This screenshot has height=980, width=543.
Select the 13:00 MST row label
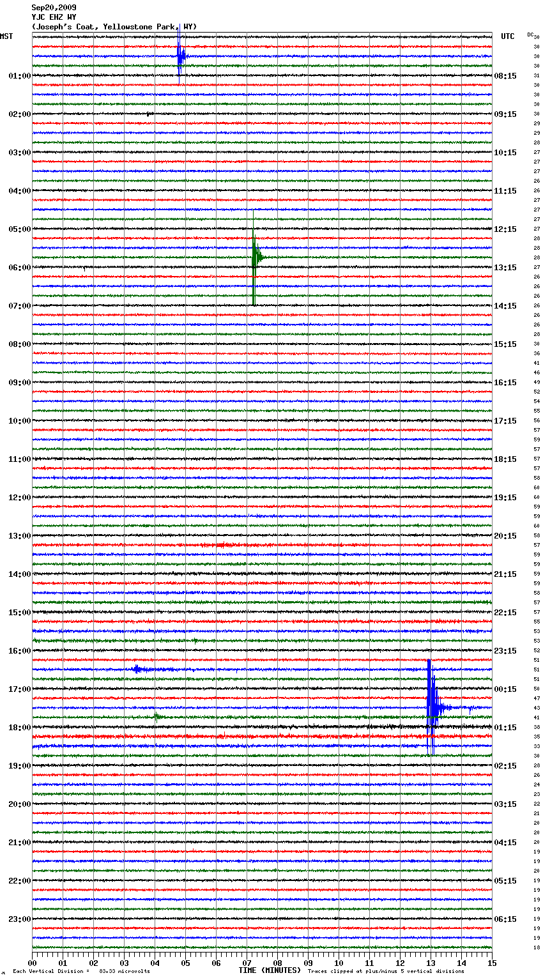tap(19, 536)
